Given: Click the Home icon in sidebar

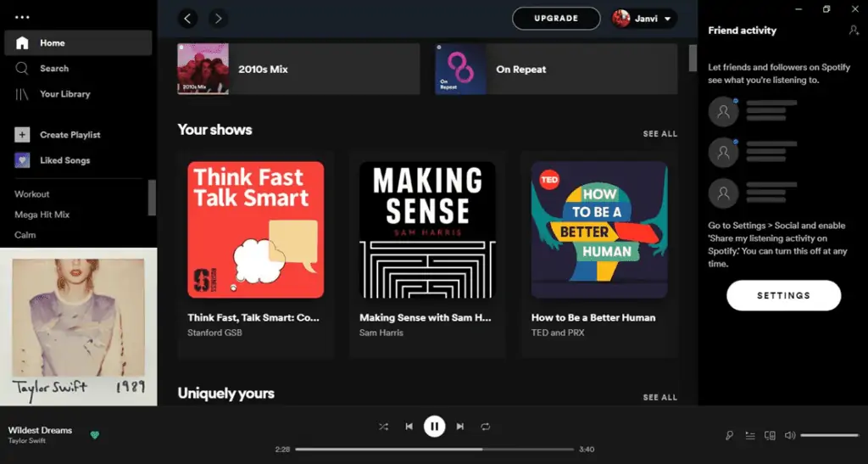Looking at the screenshot, I should [x=22, y=43].
